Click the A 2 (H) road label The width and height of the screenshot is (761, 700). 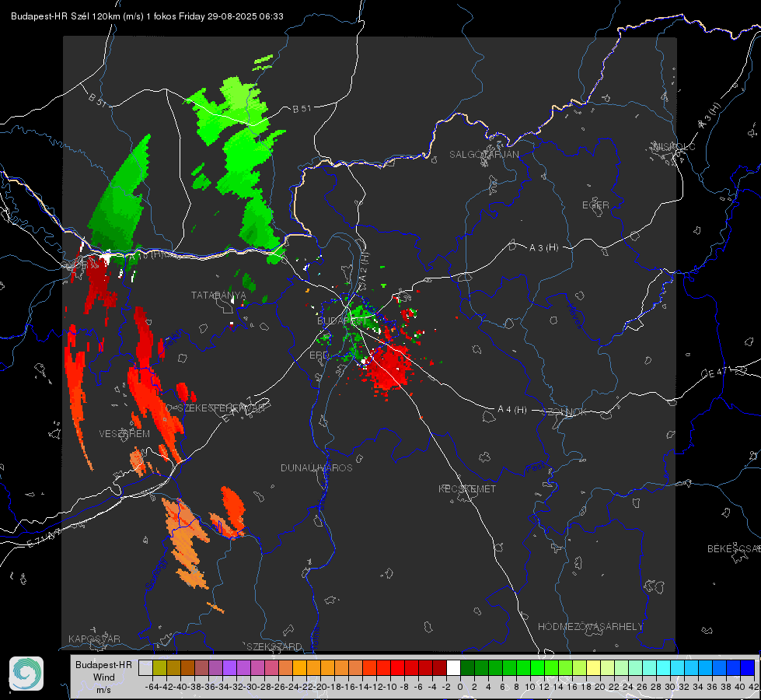click(x=364, y=268)
